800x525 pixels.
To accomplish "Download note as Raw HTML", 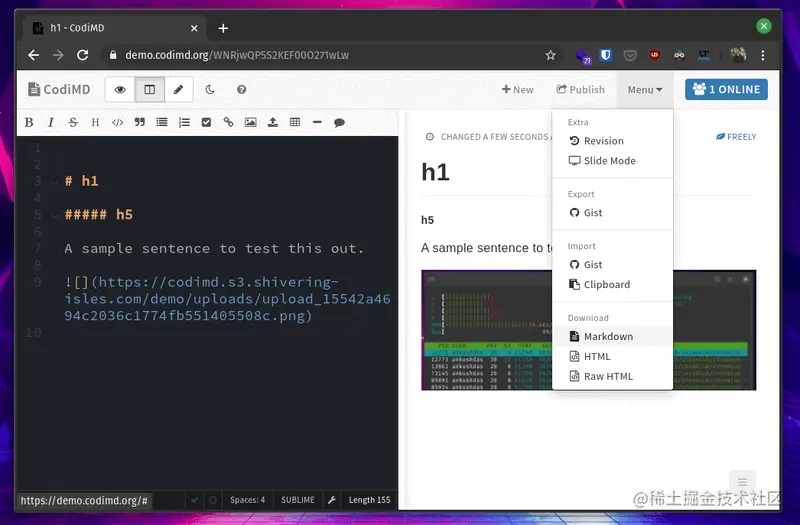I will 612,377.
